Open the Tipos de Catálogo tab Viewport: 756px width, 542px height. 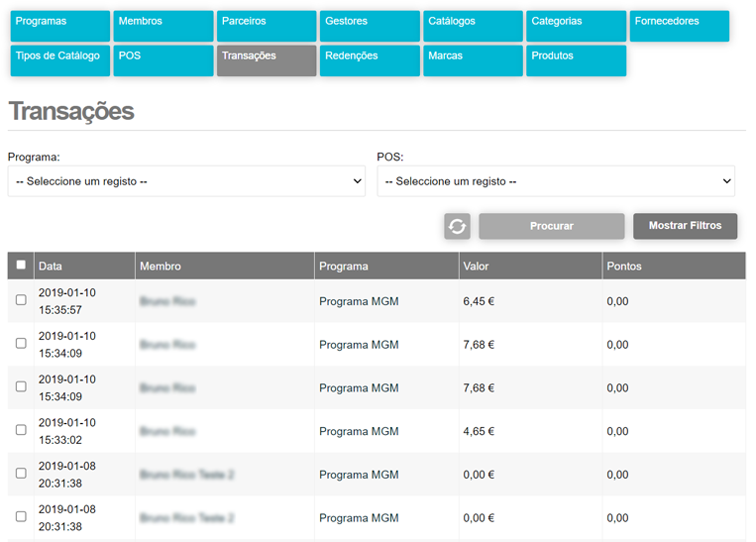click(x=60, y=60)
